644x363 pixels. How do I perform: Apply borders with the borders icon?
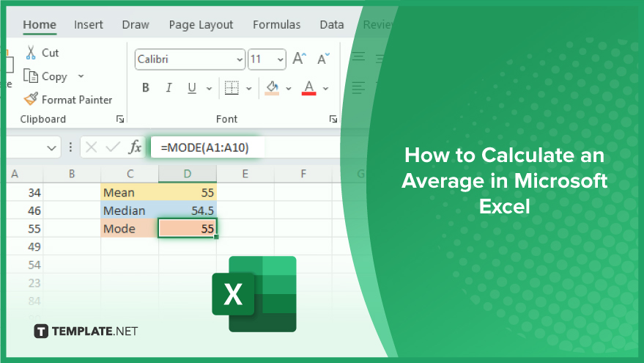232,87
